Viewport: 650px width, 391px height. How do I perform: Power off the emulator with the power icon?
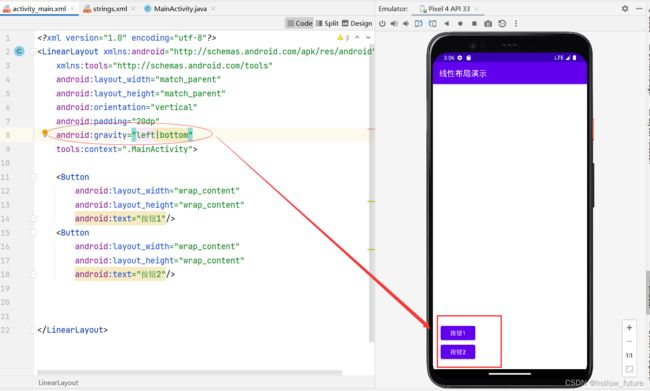coord(382,24)
